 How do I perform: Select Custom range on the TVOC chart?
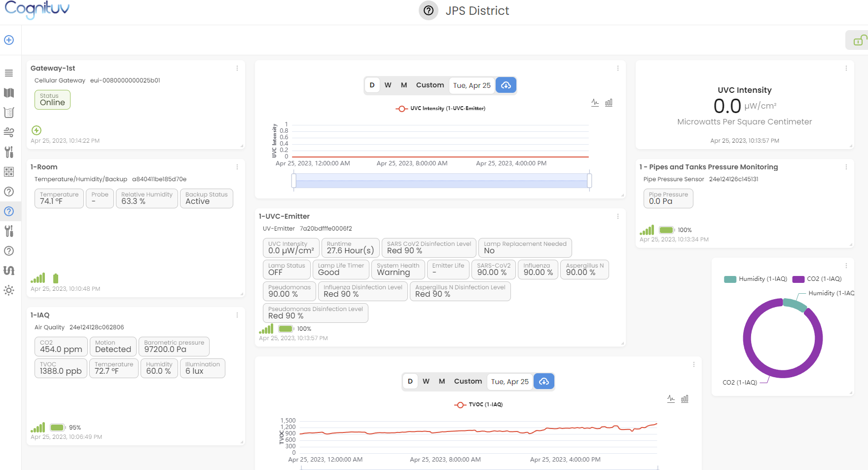[468, 382]
